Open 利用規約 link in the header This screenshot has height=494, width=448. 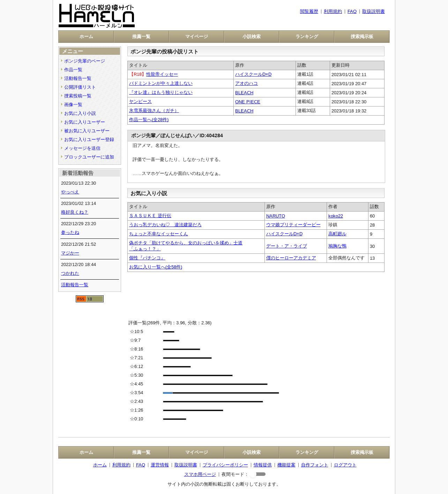tap(333, 12)
